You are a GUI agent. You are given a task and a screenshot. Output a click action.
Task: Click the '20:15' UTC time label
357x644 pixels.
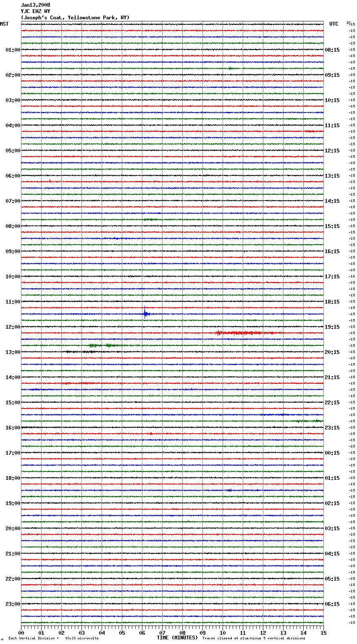tap(332, 352)
